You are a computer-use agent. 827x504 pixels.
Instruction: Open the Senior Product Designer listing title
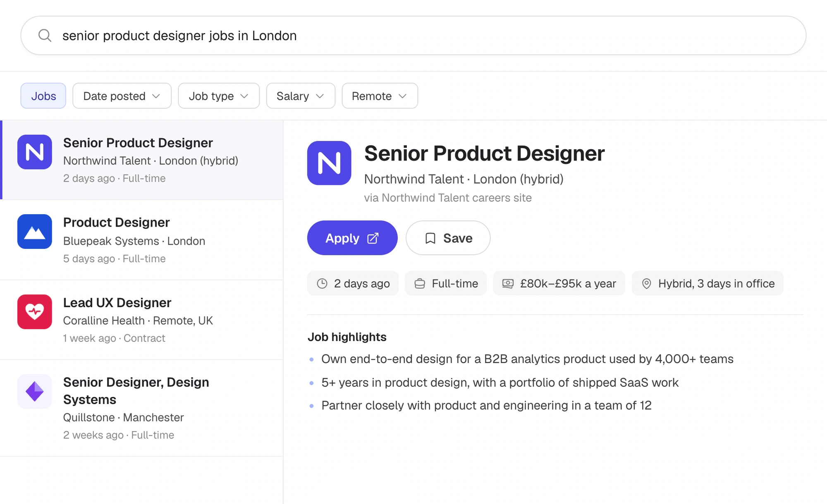(x=138, y=143)
